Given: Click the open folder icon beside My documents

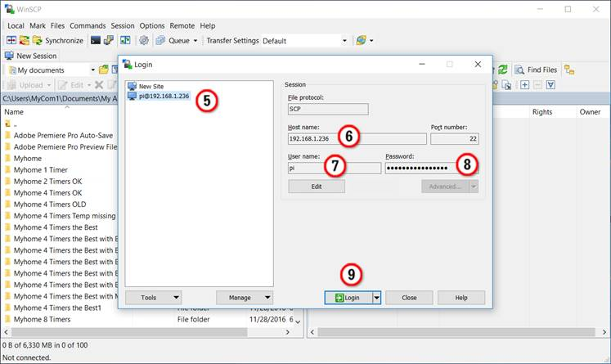Looking at the screenshot, I should tap(104, 70).
